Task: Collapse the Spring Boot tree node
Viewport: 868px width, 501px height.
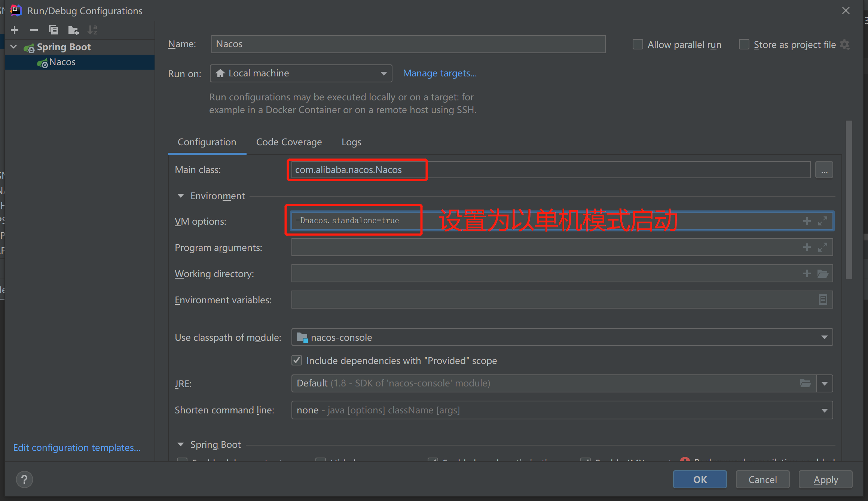Action: pos(14,47)
